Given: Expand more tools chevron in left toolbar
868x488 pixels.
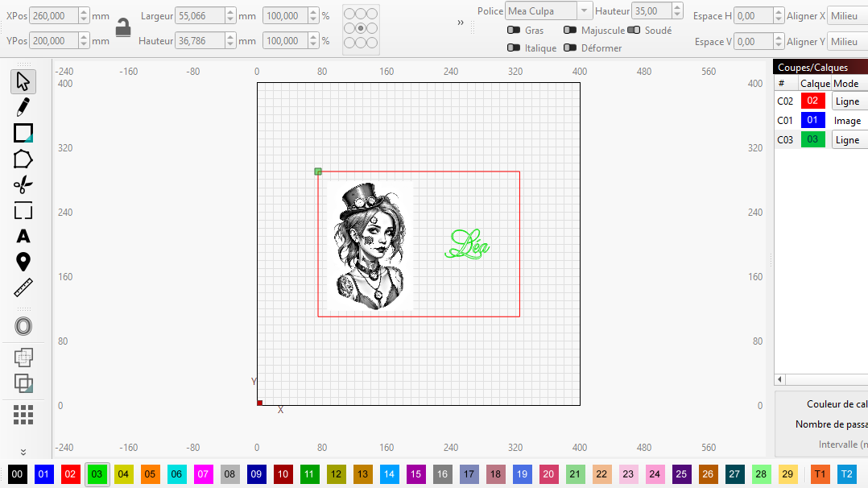Looking at the screenshot, I should (x=23, y=452).
